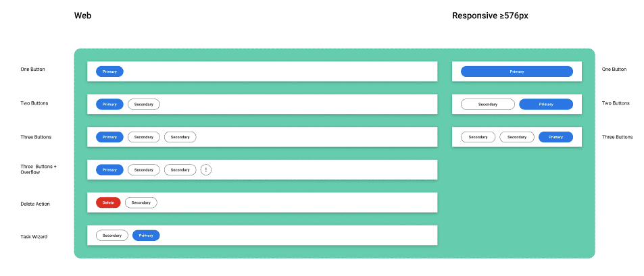Click Secondary in the Task Wizard row
Image resolution: width=644 pixels, height=276 pixels.
point(112,236)
